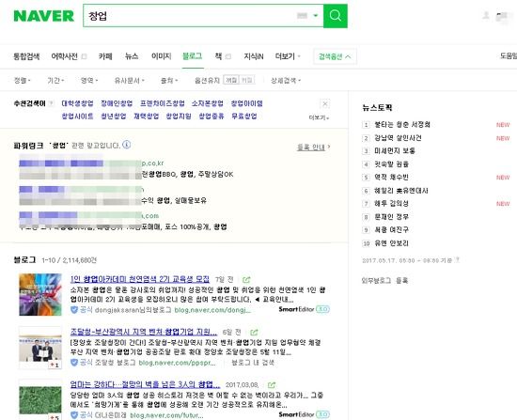Switch to the 책 tab
The width and height of the screenshot is (517, 420).
pyautogui.click(x=218, y=56)
